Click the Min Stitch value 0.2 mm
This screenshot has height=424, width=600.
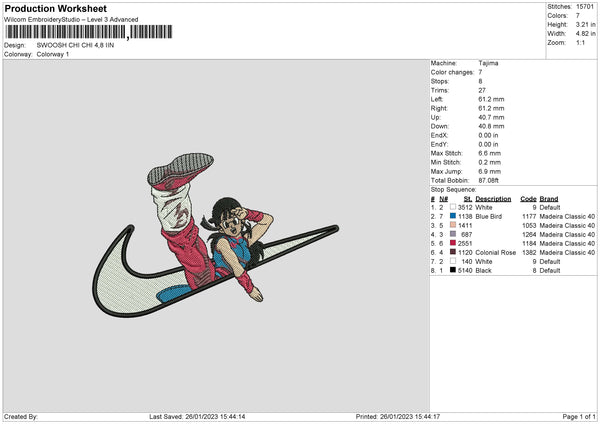point(489,162)
